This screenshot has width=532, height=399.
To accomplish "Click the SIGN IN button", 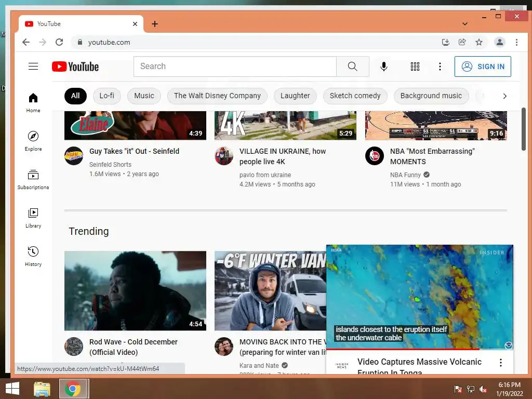I will coord(483,66).
